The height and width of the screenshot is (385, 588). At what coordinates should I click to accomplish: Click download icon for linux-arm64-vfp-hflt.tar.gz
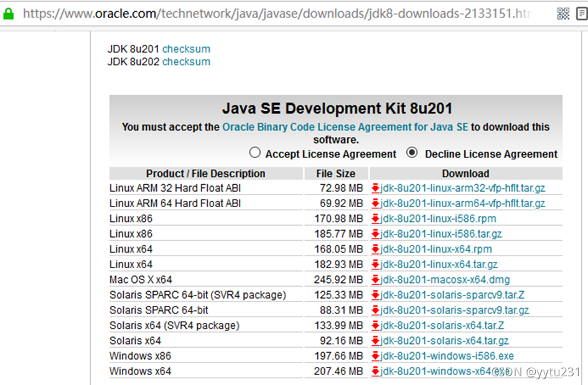click(x=375, y=203)
